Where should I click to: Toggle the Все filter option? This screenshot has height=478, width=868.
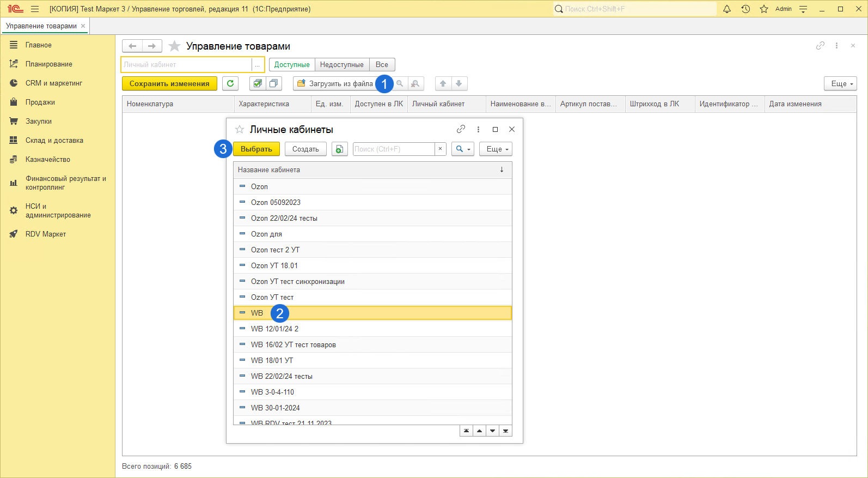click(x=382, y=64)
